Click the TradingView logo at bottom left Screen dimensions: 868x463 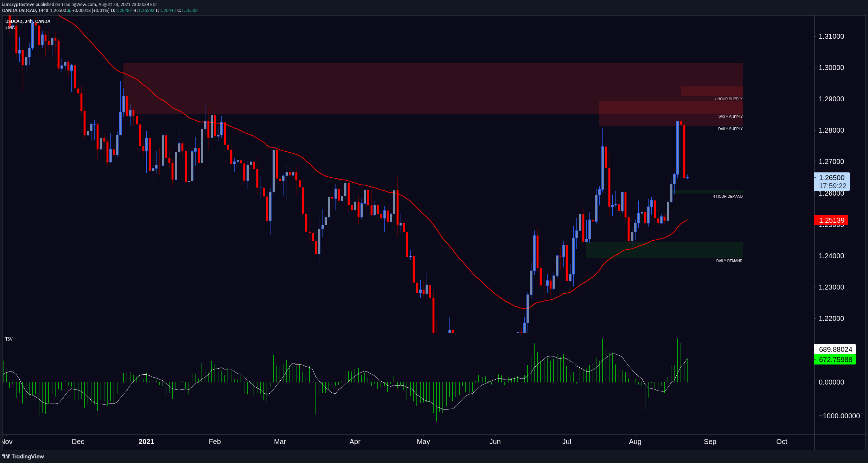click(x=23, y=456)
